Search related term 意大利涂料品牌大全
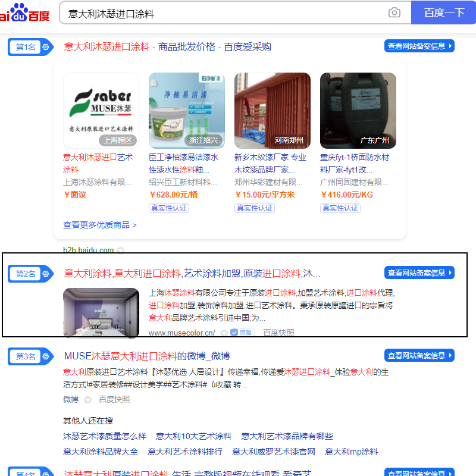The height and width of the screenshot is (476, 476). coord(101,452)
